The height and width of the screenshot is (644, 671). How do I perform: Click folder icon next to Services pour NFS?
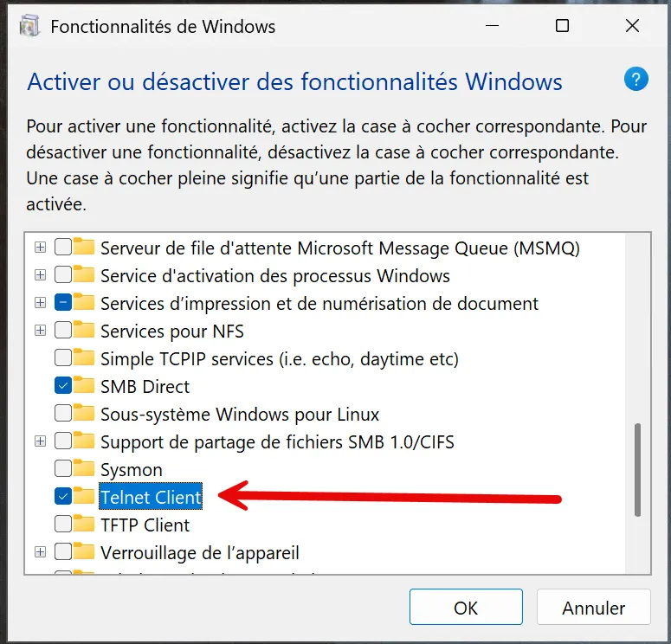point(83,331)
